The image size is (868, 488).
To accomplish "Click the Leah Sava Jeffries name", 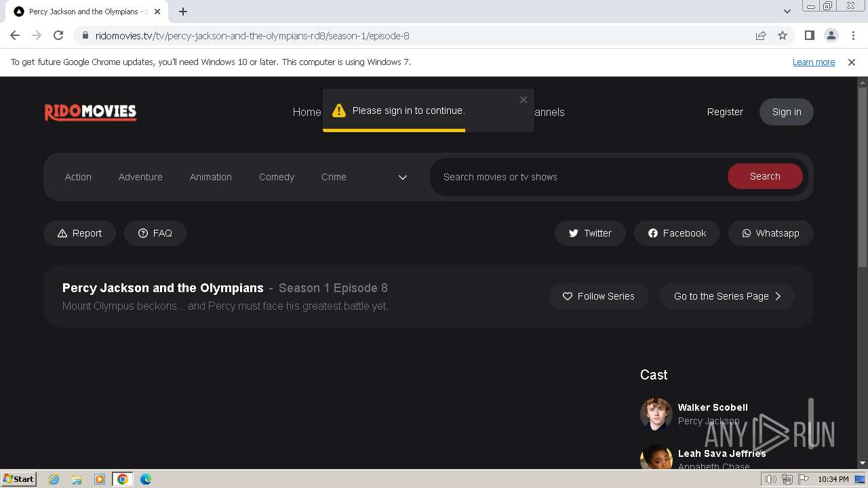I will click(722, 453).
